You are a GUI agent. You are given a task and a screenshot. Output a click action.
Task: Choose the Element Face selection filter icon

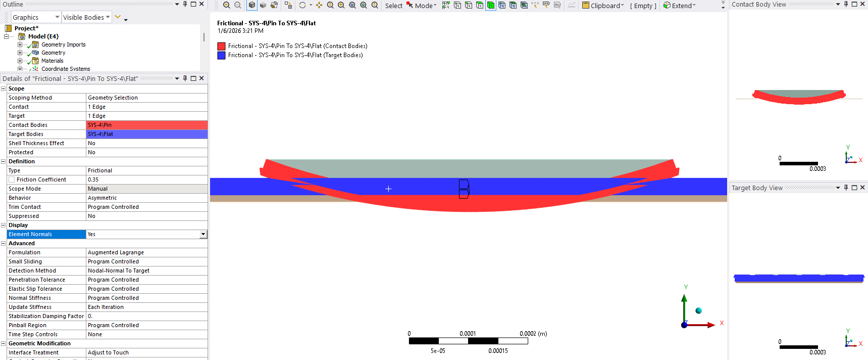coord(513,5)
